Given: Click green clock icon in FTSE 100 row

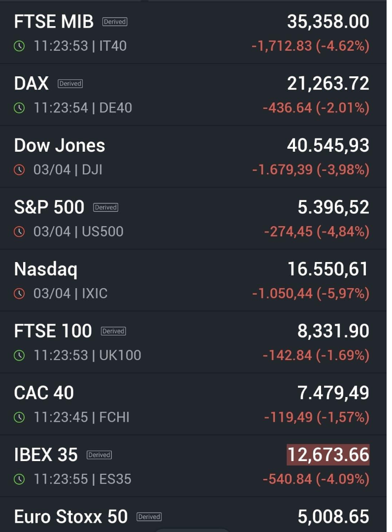Looking at the screenshot, I should coord(19,356).
